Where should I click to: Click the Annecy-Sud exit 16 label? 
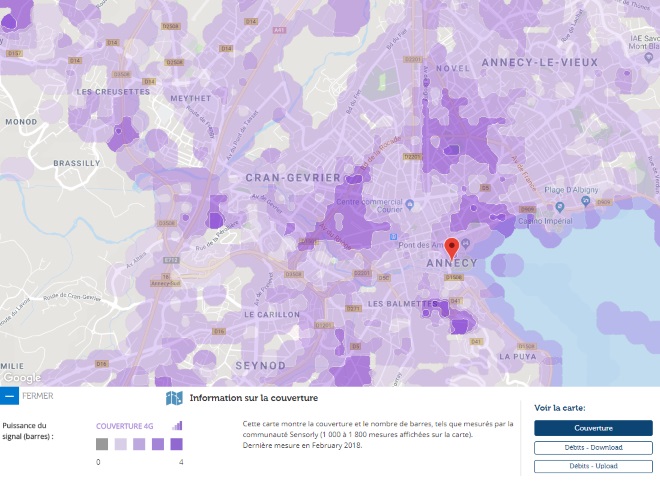tap(166, 280)
